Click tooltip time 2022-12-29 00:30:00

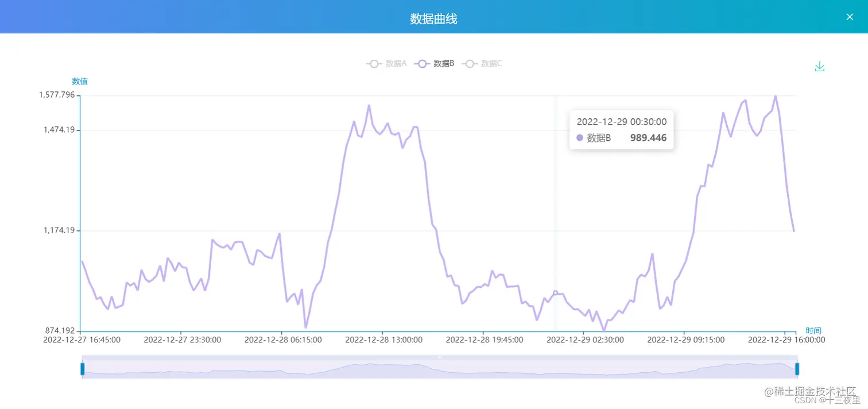point(622,122)
